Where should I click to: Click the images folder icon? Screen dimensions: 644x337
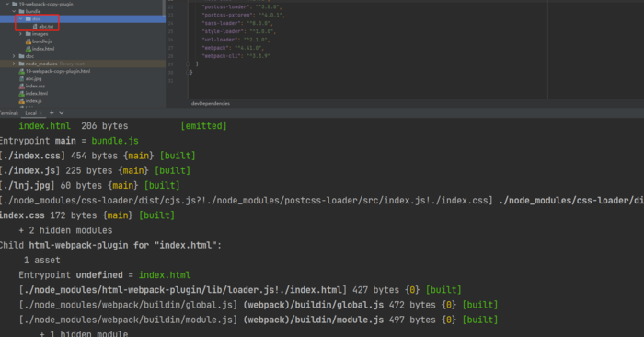(29, 34)
